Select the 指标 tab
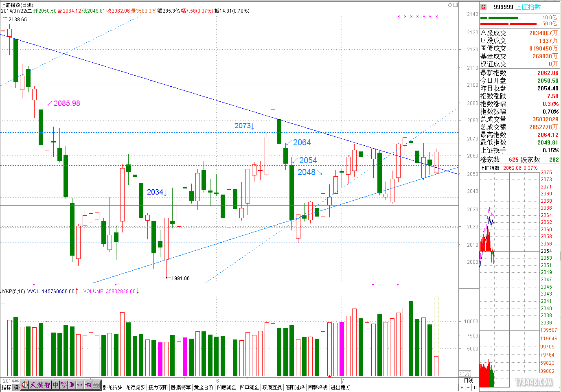This screenshot has width=561, height=392. (7, 388)
